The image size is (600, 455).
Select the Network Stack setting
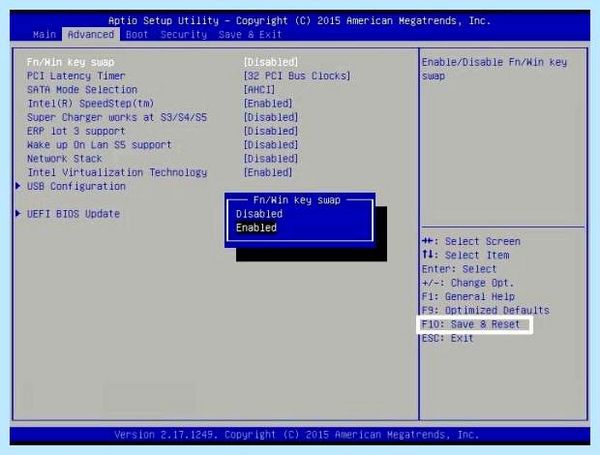coord(64,158)
